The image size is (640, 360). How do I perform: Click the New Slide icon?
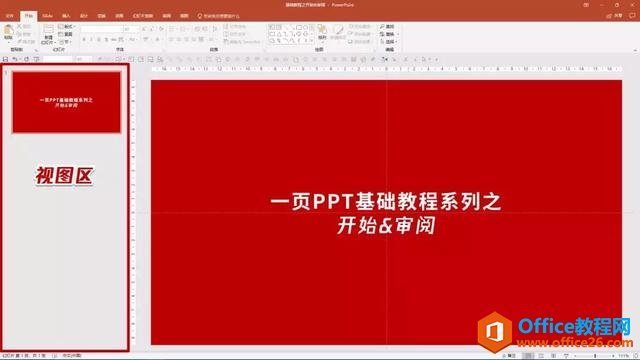(48, 29)
